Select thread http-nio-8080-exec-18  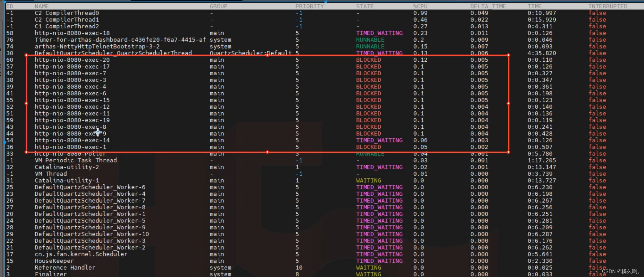(72, 33)
